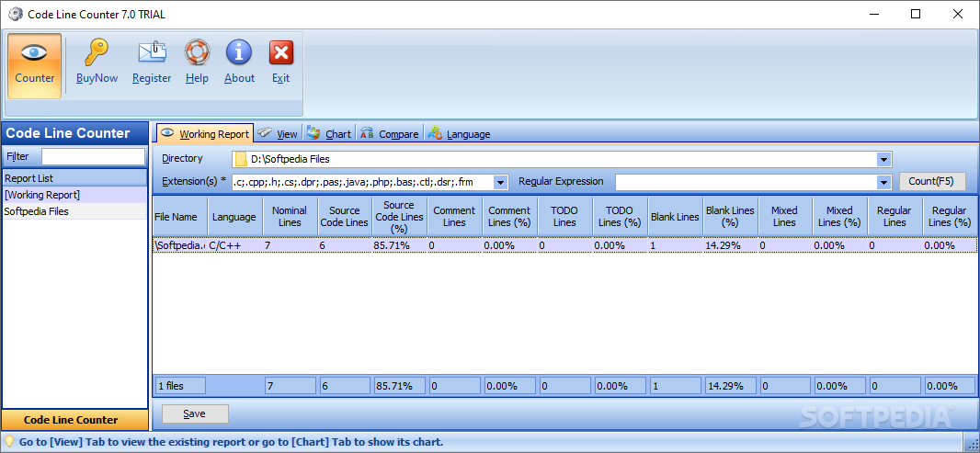This screenshot has height=453, width=980.
Task: Sort by Regular Lines (%) header
Action: [x=950, y=217]
